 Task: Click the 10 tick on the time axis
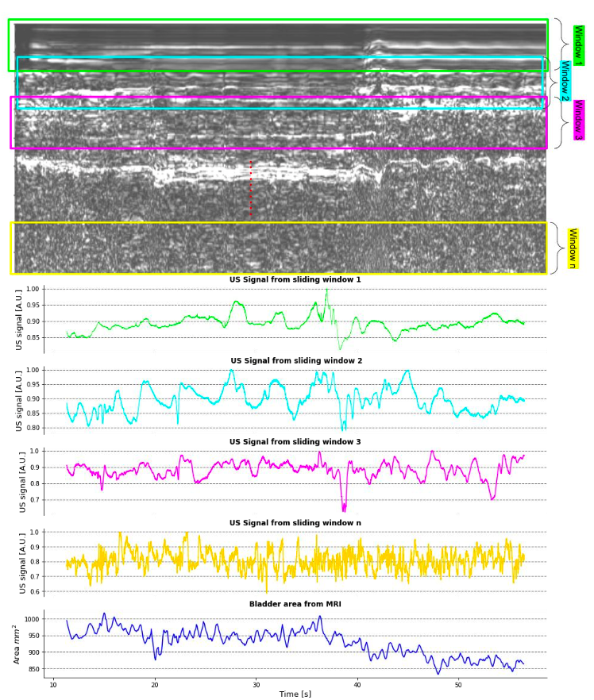click(x=53, y=684)
